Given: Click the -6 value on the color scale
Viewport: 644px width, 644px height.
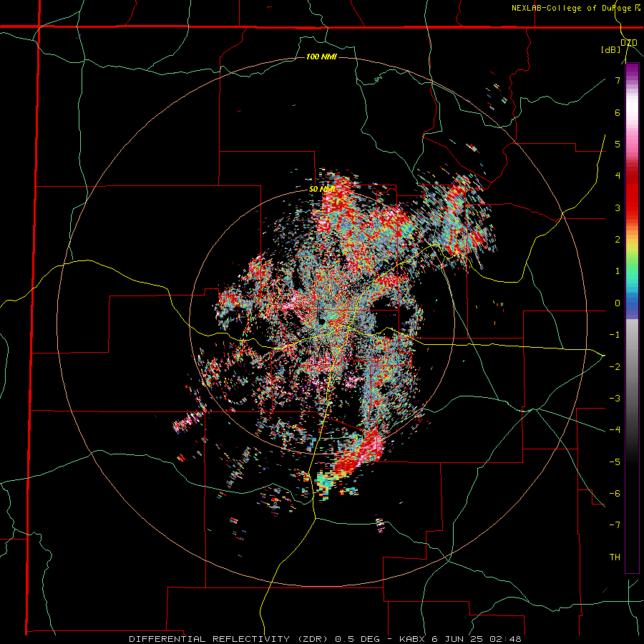Looking at the screenshot, I should [x=615, y=494].
